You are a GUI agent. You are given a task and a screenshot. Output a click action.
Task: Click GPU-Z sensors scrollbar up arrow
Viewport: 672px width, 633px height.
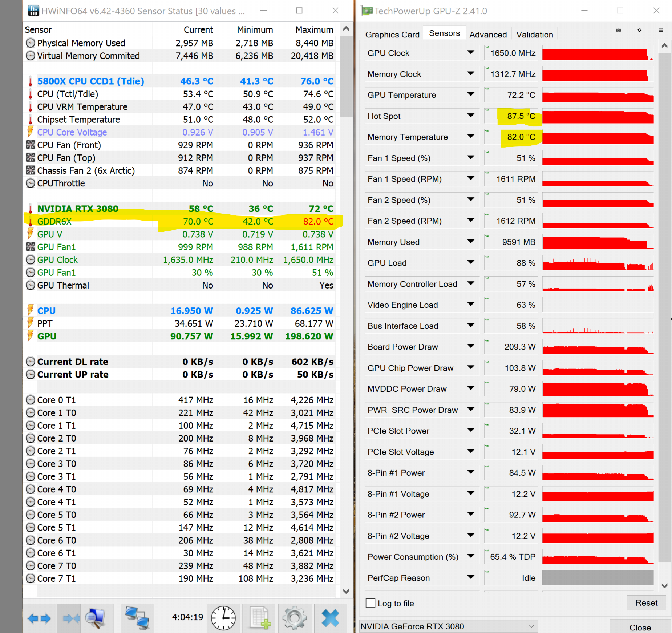(665, 46)
